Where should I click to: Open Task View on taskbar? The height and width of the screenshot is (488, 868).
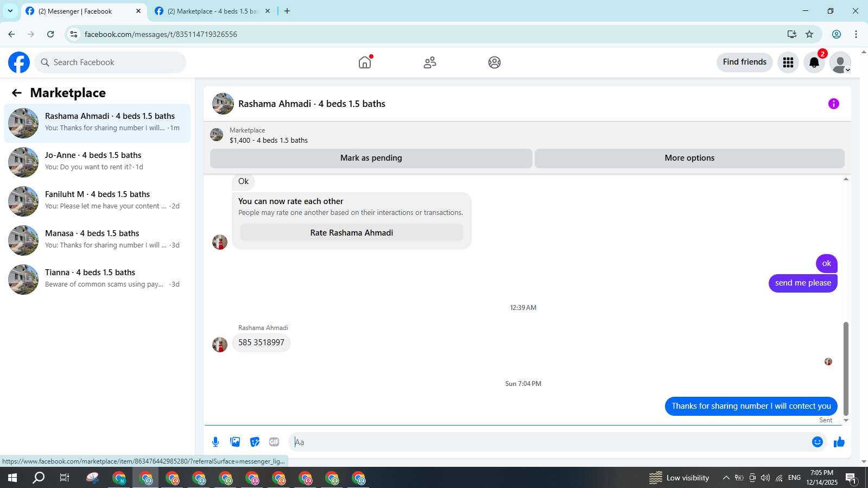[65, 478]
